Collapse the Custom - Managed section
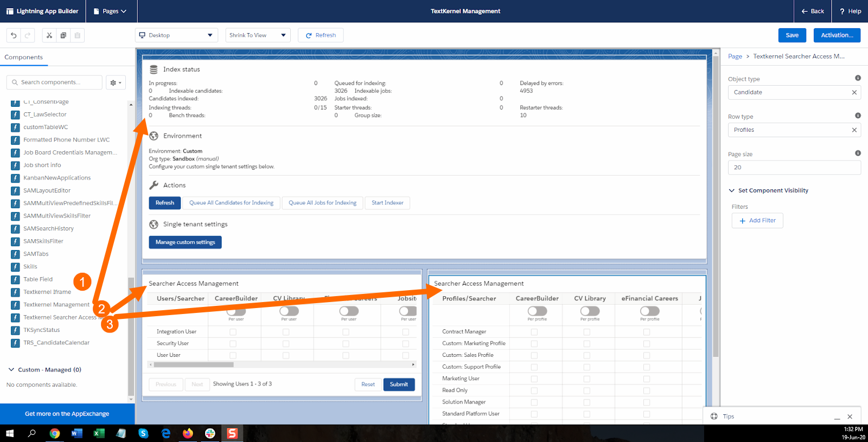The image size is (868, 442). tap(11, 370)
